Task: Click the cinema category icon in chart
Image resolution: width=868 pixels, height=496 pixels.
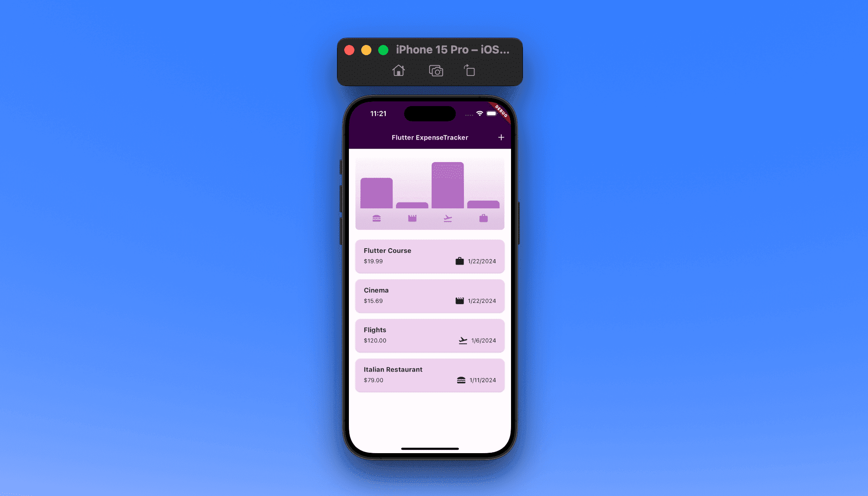Action: coord(412,218)
